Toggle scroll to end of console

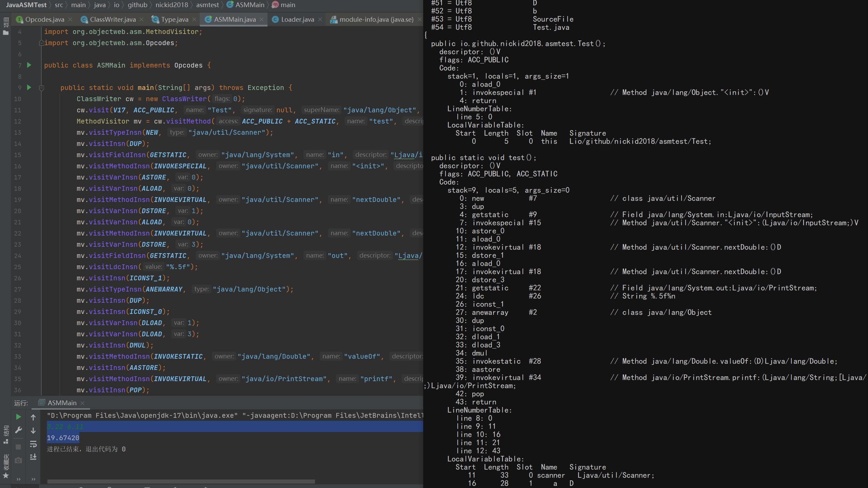pyautogui.click(x=33, y=457)
